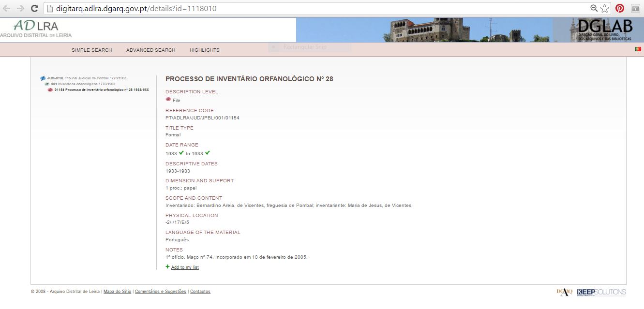
Task: Go to Advanced Search
Action: [x=150, y=50]
